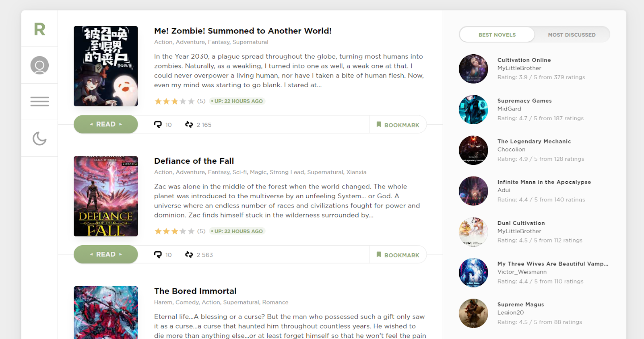Image resolution: width=644 pixels, height=339 pixels.
Task: Click comments icon for Me! Zombie! novel
Action: [x=158, y=125]
